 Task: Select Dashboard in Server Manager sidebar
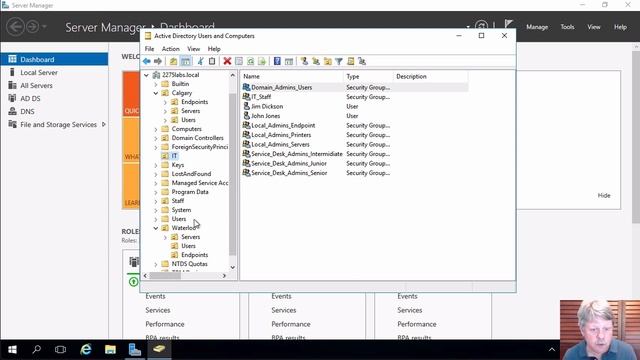coord(54,59)
